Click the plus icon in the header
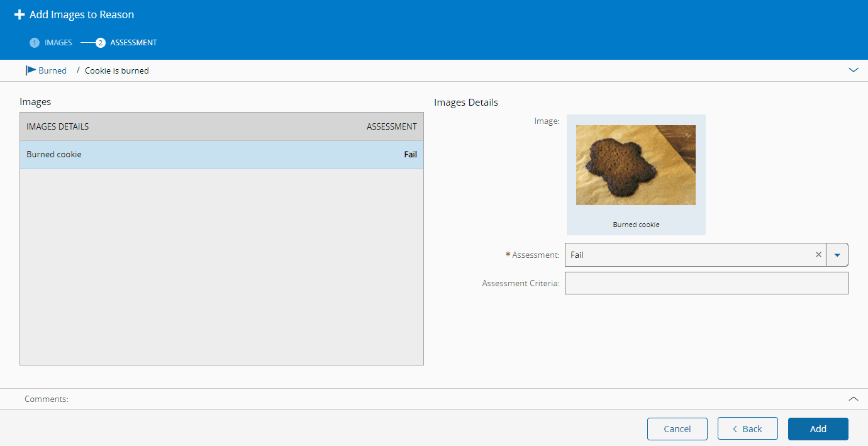Image resolution: width=868 pixels, height=446 pixels. point(19,14)
